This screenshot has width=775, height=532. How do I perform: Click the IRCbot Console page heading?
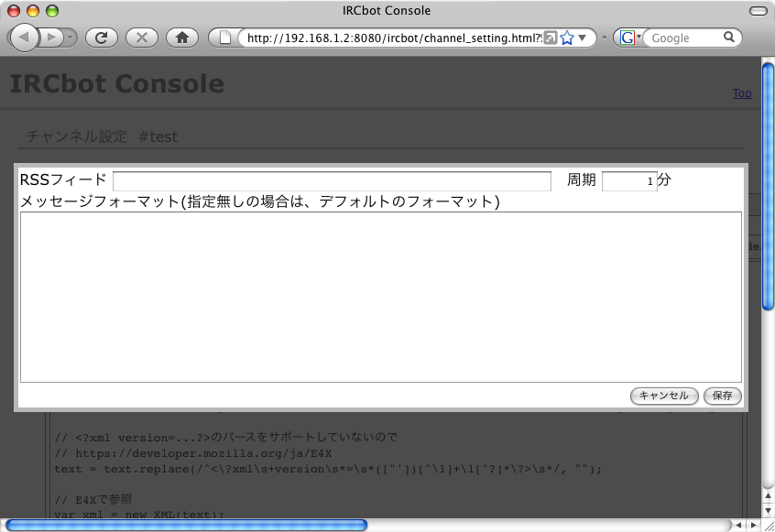pos(117,83)
